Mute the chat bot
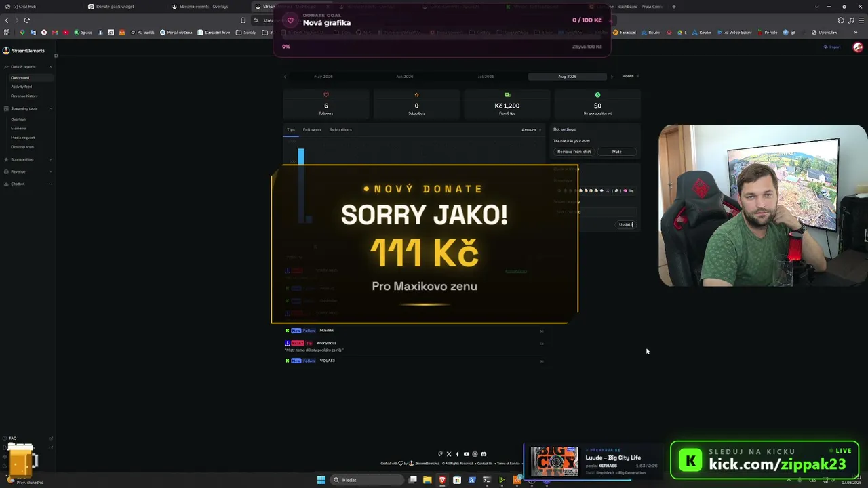This screenshot has width=868, height=488. pos(617,152)
